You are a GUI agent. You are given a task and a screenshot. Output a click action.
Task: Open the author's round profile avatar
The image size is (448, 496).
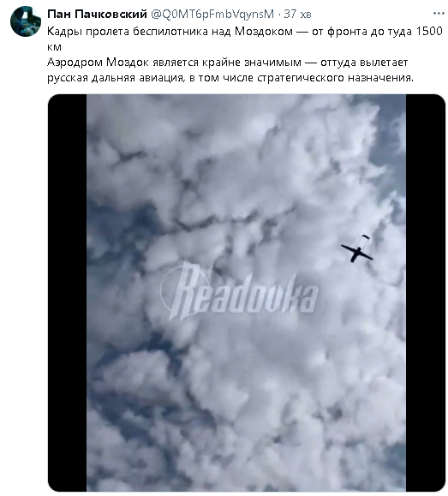pyautogui.click(x=26, y=21)
